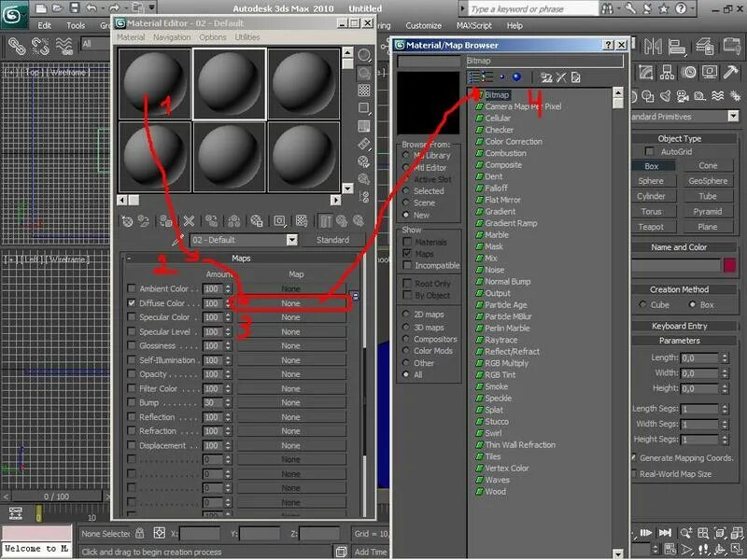Image resolution: width=747 pixels, height=560 pixels.
Task: Open the MAXScript menu
Action: 473,26
